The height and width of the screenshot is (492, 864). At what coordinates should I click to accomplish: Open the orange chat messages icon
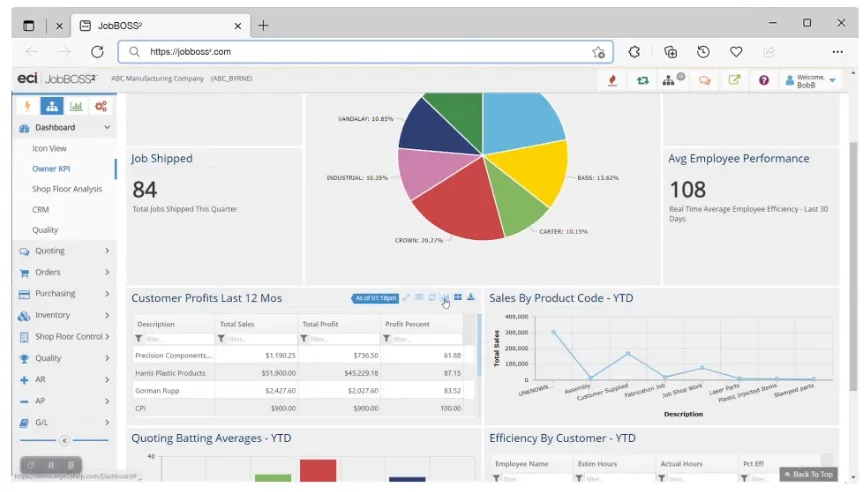[704, 80]
